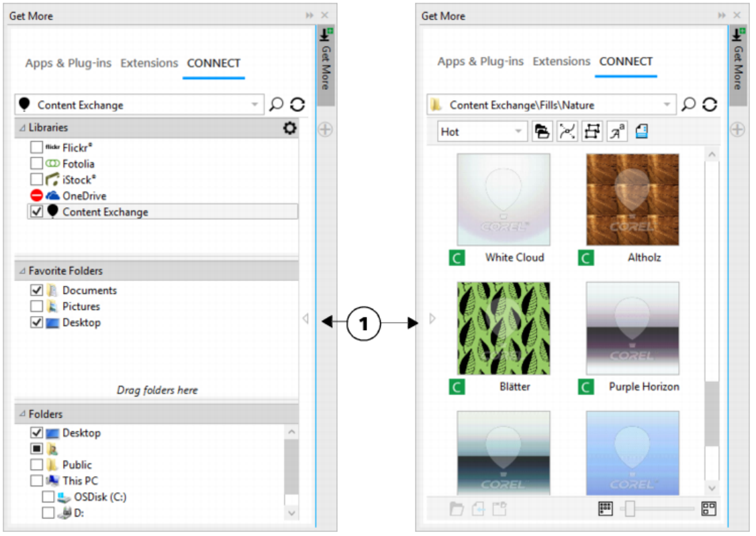Click the third icon in right bottom toolbar

coord(500,508)
